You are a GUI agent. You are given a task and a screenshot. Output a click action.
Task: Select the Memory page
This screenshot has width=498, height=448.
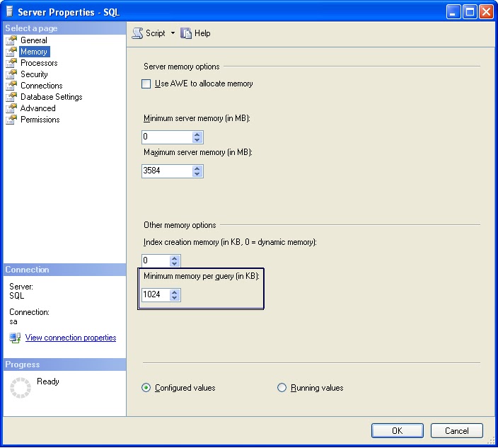34,52
